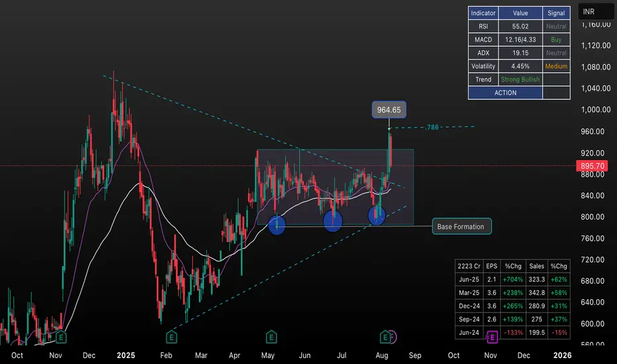Click the Jun-25 quarter row label
617x364 pixels.
(x=469, y=279)
